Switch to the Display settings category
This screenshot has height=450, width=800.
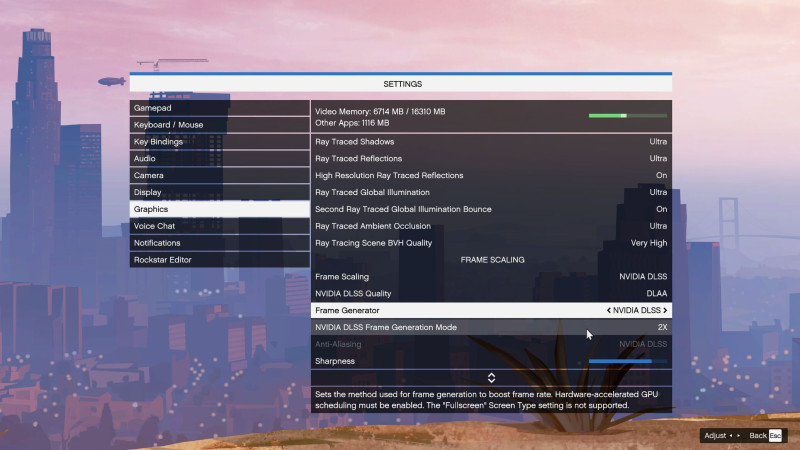point(219,192)
